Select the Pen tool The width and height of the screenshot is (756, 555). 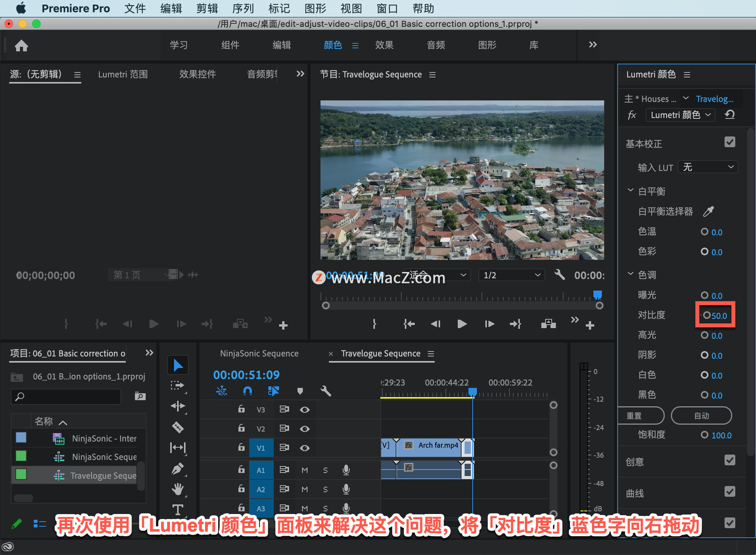178,468
